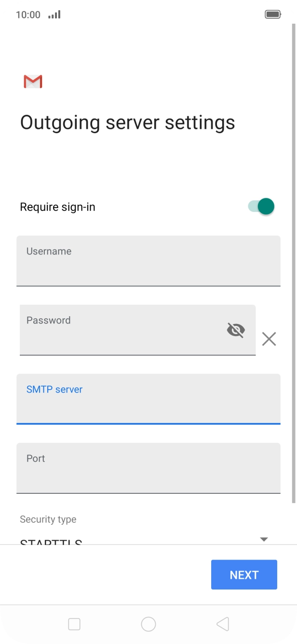Tap the signal strength icon

pyautogui.click(x=54, y=14)
